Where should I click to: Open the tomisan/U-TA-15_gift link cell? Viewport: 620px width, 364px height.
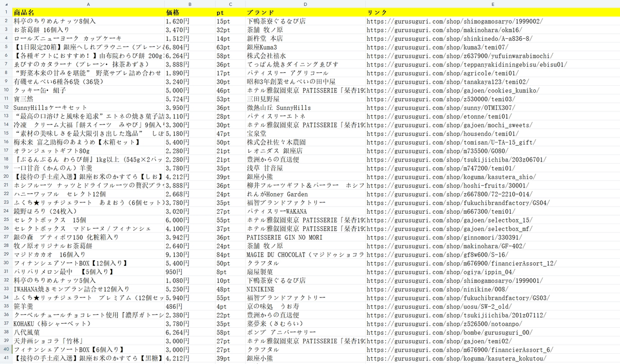click(493, 141)
